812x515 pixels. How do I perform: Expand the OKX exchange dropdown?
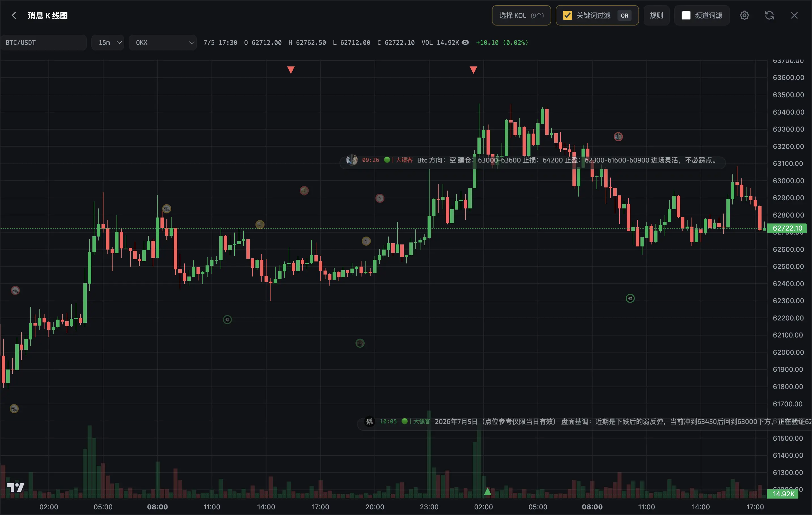[x=163, y=43]
